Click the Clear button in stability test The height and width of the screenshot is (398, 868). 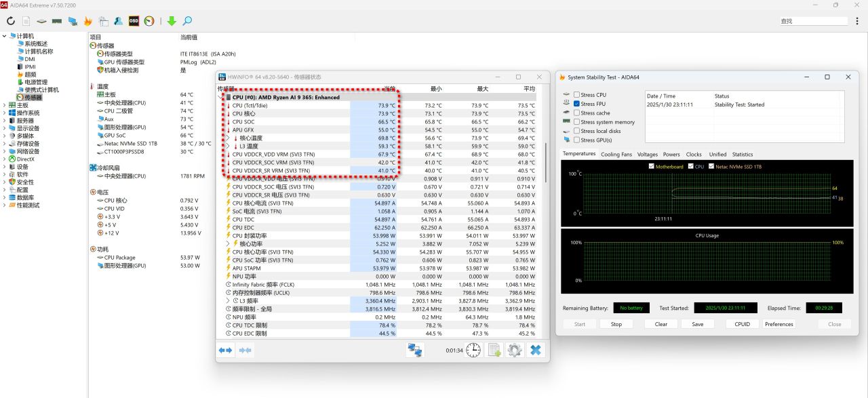pos(661,324)
